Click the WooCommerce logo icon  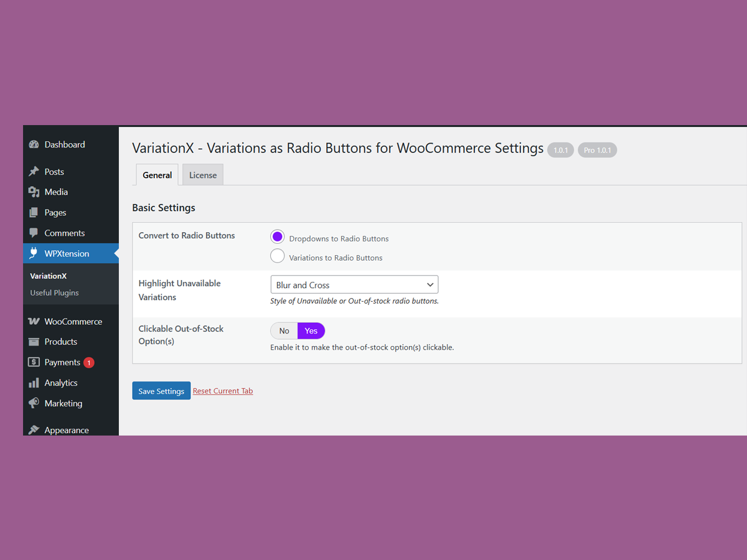[34, 322]
